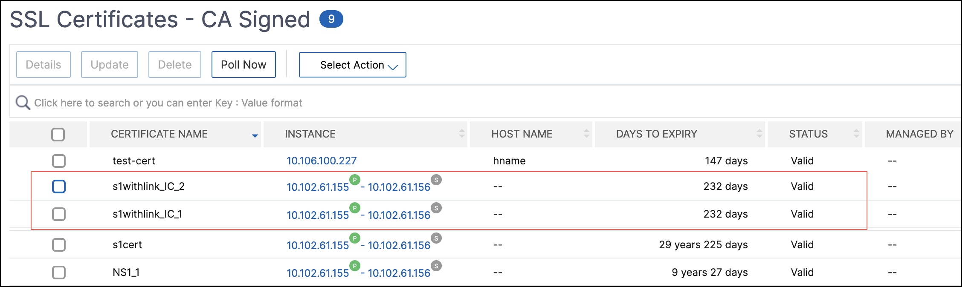Check the s1withlink_IC_1 row checkbox
The height and width of the screenshot is (287, 980).
pos(59,214)
